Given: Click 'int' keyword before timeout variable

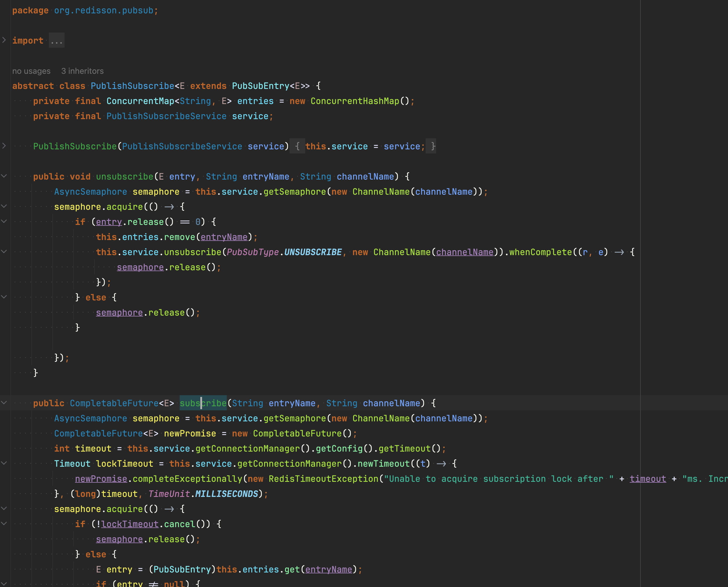Looking at the screenshot, I should 62,449.
